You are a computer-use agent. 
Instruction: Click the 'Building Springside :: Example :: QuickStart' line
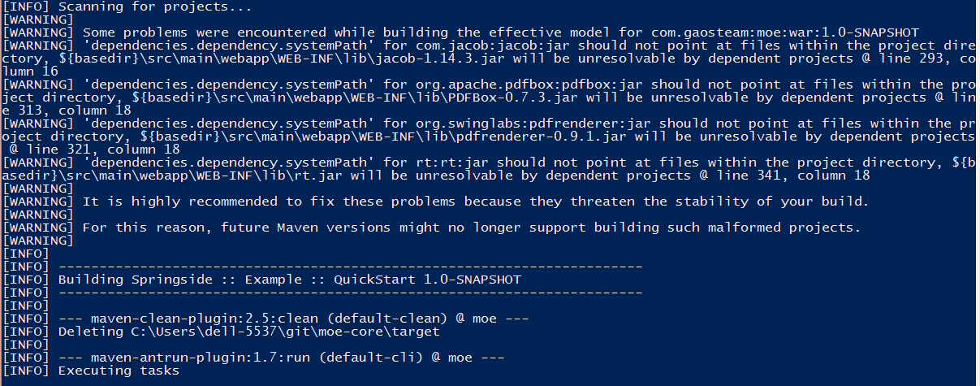click(261, 280)
